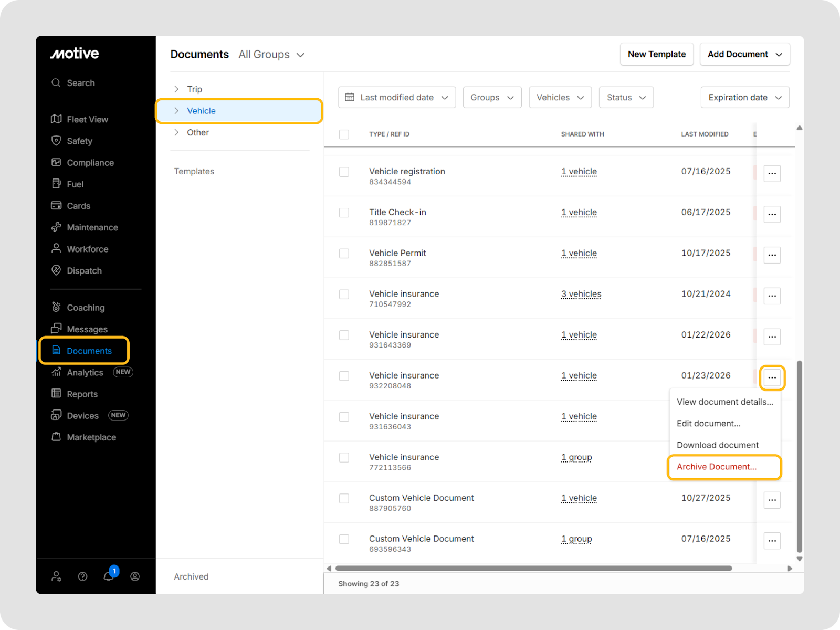840x630 pixels.
Task: Open the Last modified date filter
Action: 397,98
